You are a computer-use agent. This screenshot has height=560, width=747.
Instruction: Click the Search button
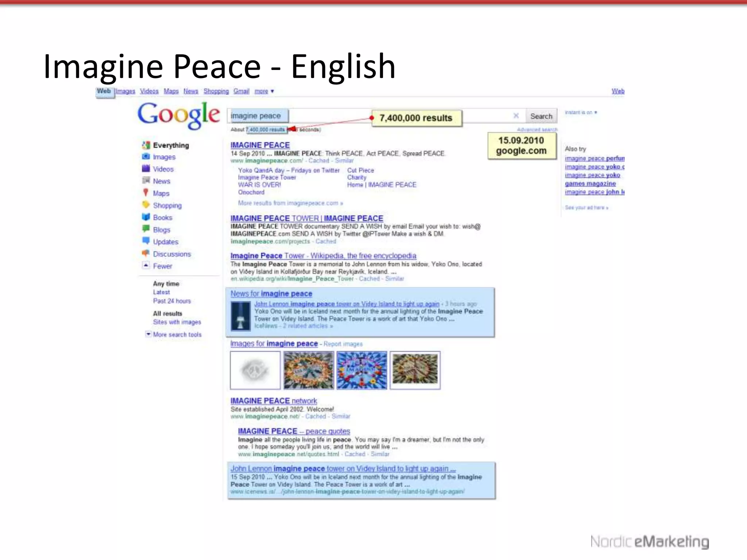(541, 116)
